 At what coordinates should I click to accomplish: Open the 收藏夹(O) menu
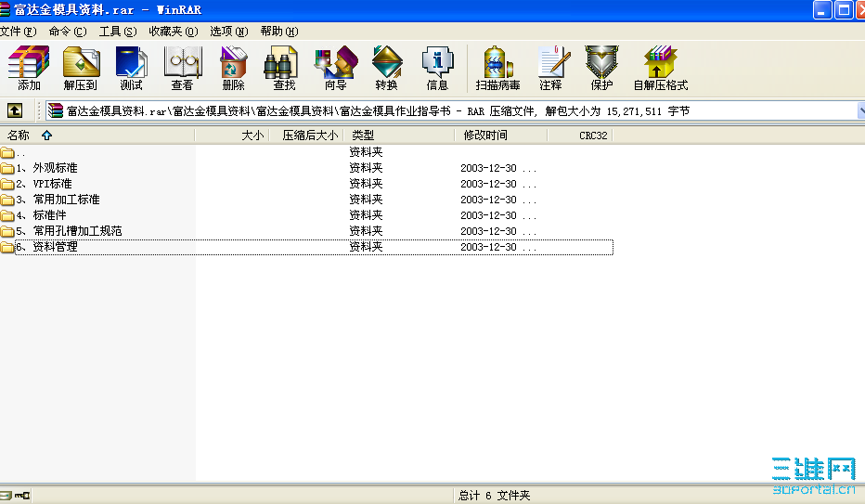pos(174,32)
